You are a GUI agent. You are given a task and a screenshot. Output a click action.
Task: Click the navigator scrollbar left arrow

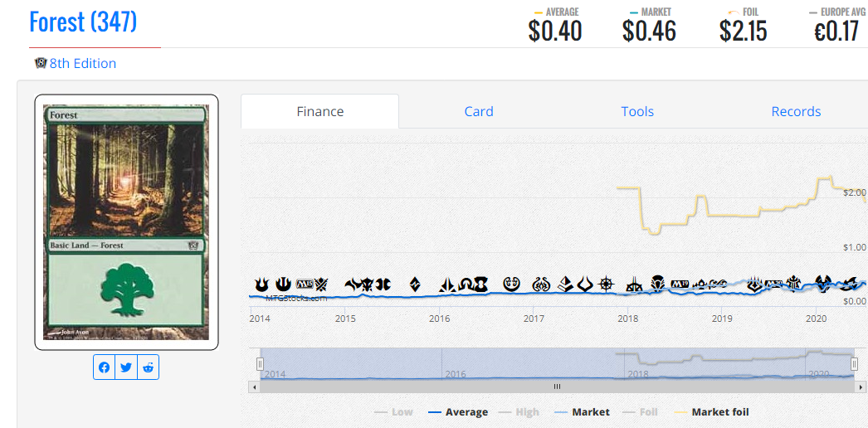tap(255, 387)
